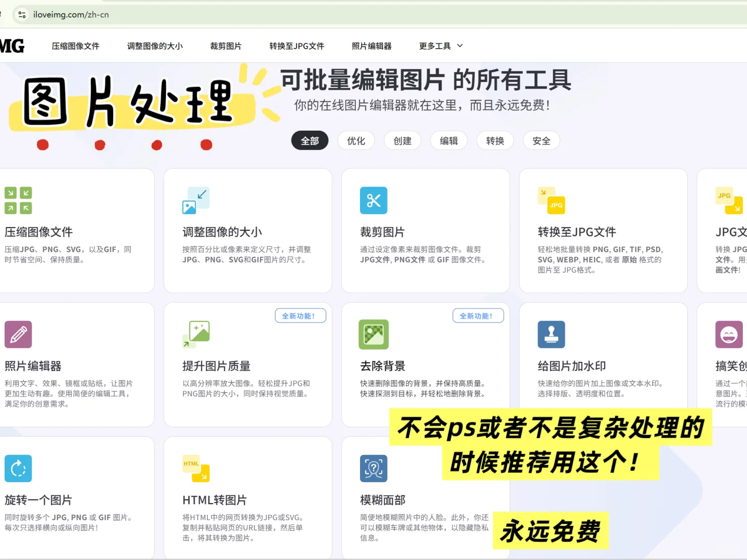Expand the 更多工具 dropdown menu
This screenshot has height=560, width=747.
[441, 46]
